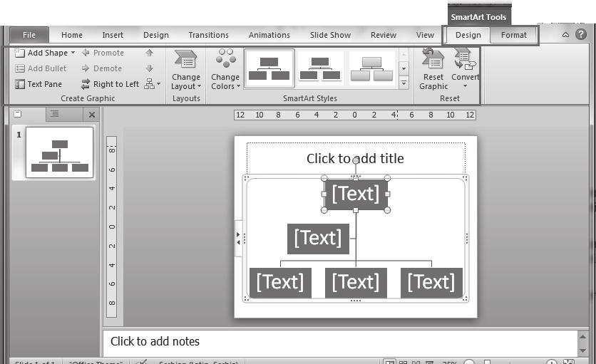Notes pane scroll up arrow

click(x=582, y=337)
